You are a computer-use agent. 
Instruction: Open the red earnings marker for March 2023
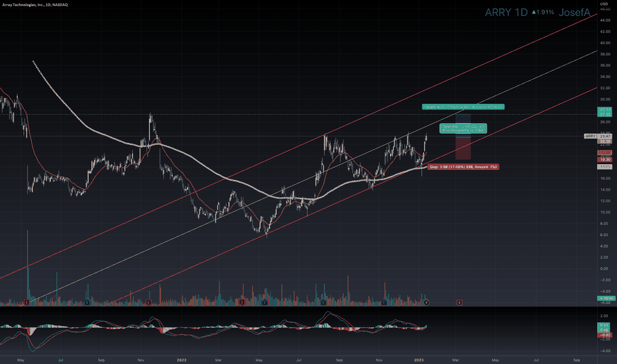[459, 302]
